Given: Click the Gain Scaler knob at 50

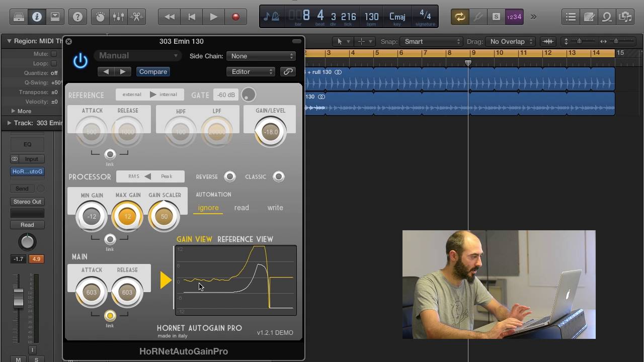Looking at the screenshot, I should click(x=164, y=217).
